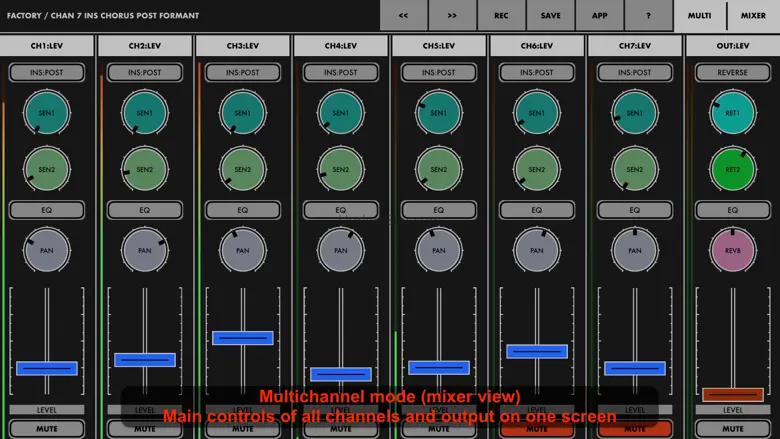Image resolution: width=780 pixels, height=439 pixels.
Task: Go to previous preset with << button
Action: (404, 16)
